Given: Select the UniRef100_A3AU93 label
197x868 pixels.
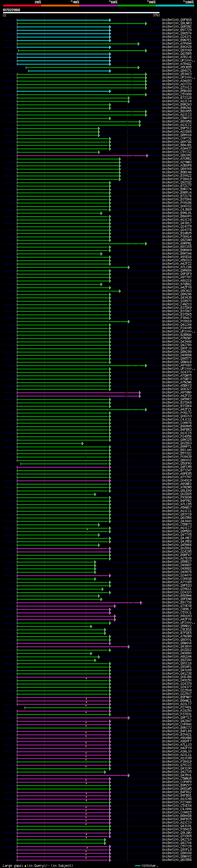Looking at the screenshot, I should tap(177, 81).
